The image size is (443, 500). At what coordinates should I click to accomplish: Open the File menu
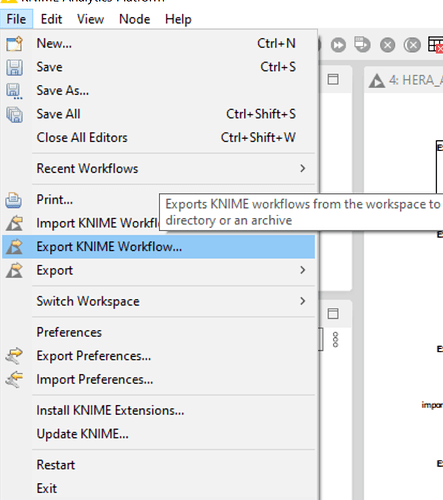tap(16, 19)
